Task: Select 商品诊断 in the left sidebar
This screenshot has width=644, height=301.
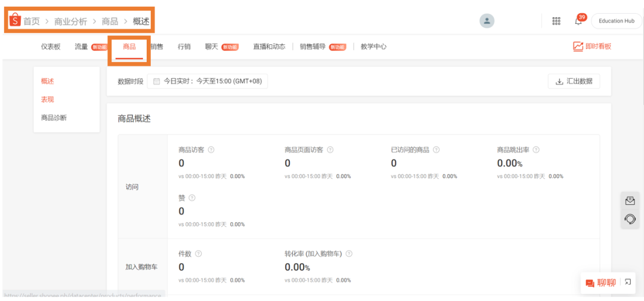Action: tap(54, 118)
